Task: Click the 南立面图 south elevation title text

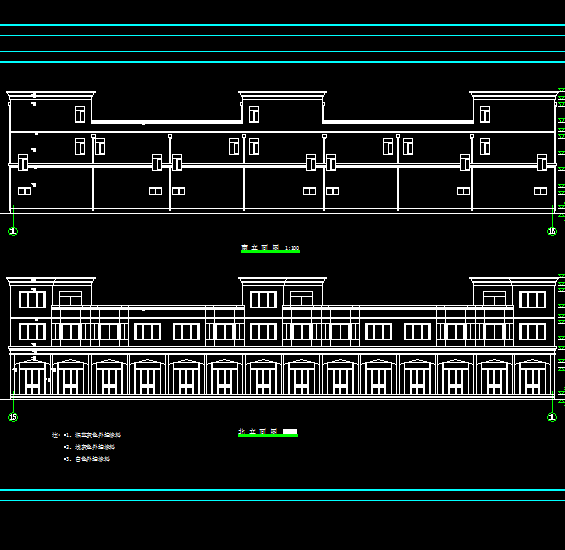Action: pos(260,247)
